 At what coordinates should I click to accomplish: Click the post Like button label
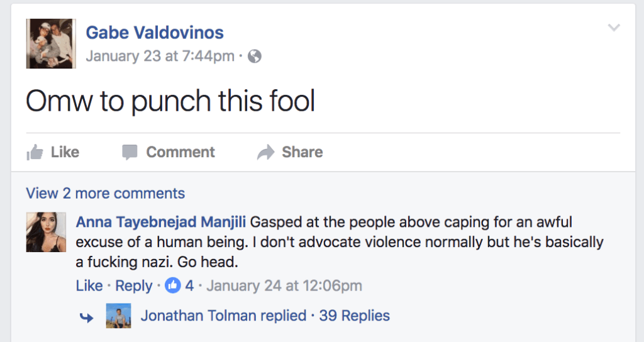tap(65, 152)
